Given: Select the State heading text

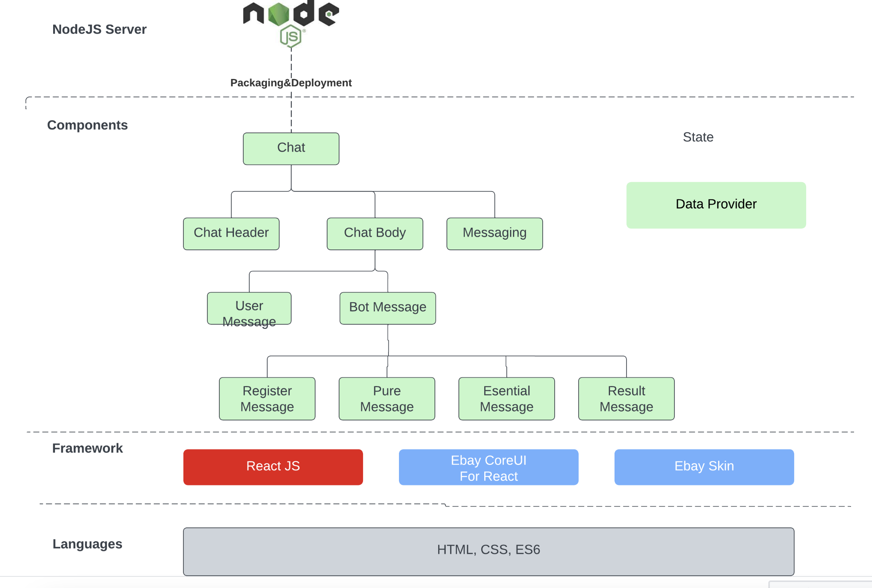Looking at the screenshot, I should (x=698, y=137).
